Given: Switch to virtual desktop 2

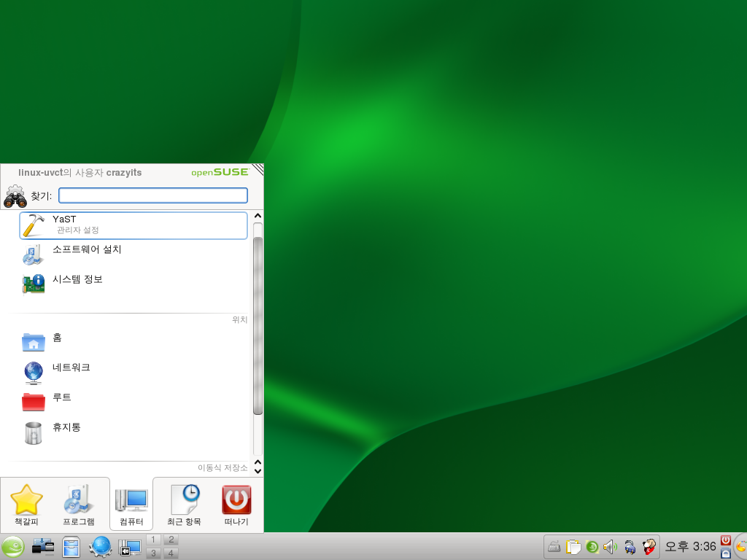Looking at the screenshot, I should tap(171, 540).
